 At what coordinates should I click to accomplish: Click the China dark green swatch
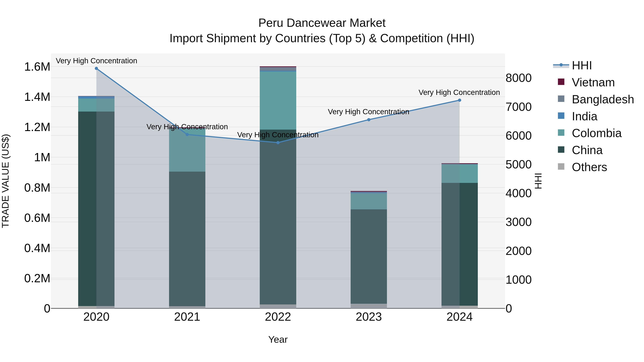(x=561, y=150)
